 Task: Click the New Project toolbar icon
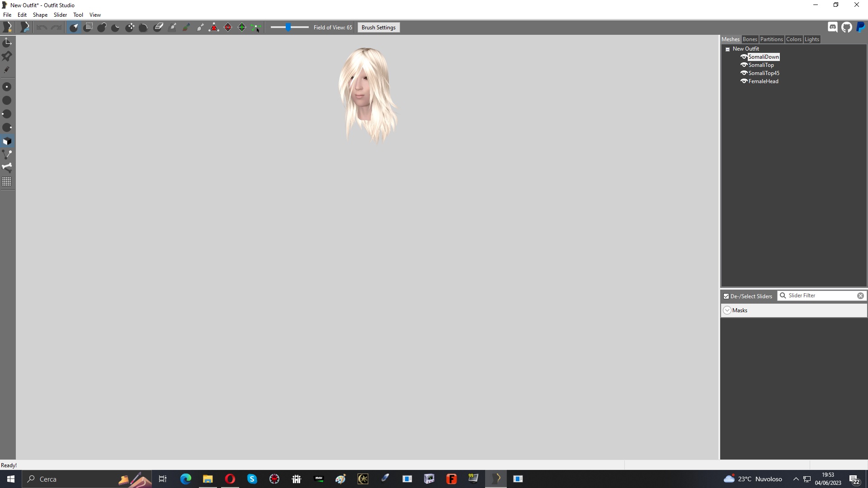tap(8, 28)
